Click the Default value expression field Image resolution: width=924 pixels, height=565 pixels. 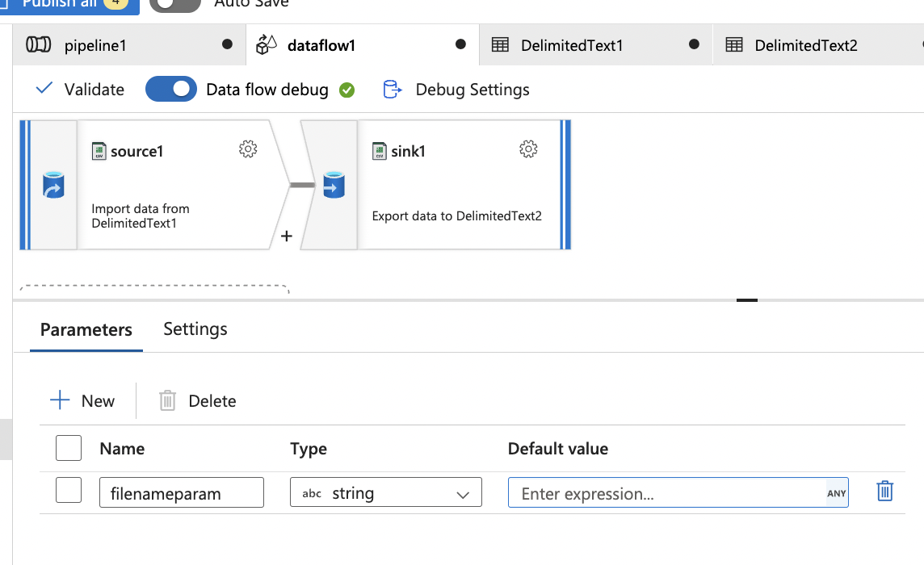point(667,493)
